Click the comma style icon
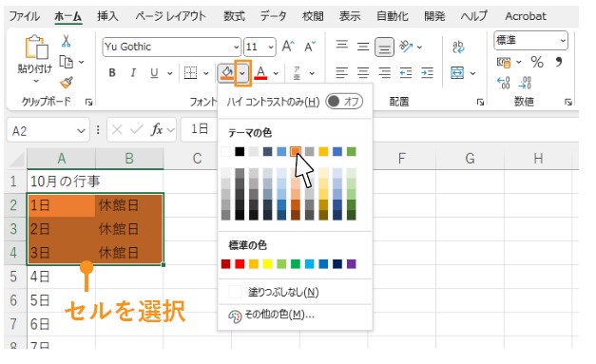 [558, 62]
